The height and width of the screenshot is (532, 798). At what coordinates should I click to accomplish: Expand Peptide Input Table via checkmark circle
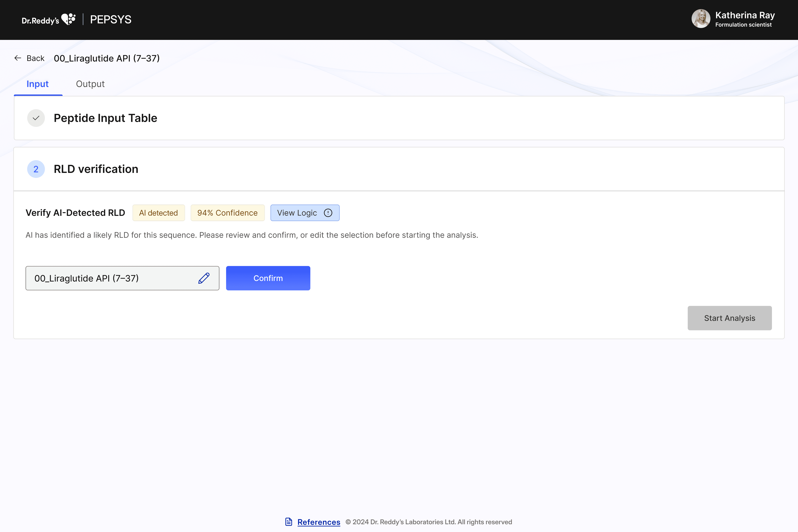[x=36, y=118]
